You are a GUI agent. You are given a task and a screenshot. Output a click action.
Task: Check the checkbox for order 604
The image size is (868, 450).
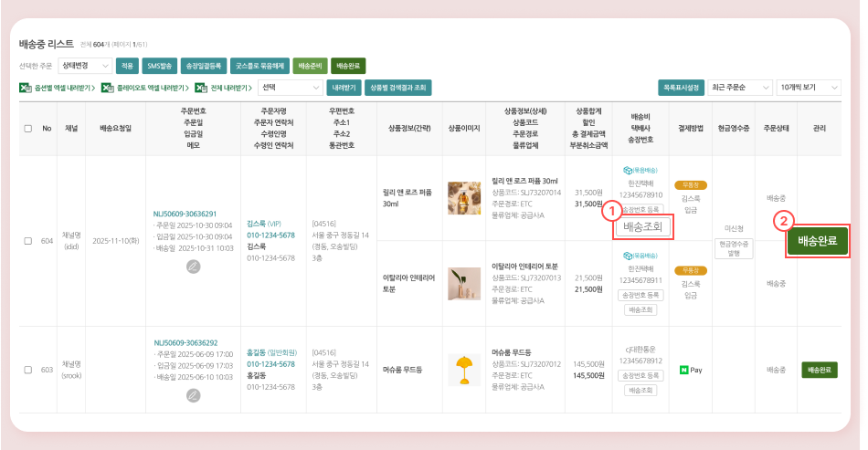28,241
